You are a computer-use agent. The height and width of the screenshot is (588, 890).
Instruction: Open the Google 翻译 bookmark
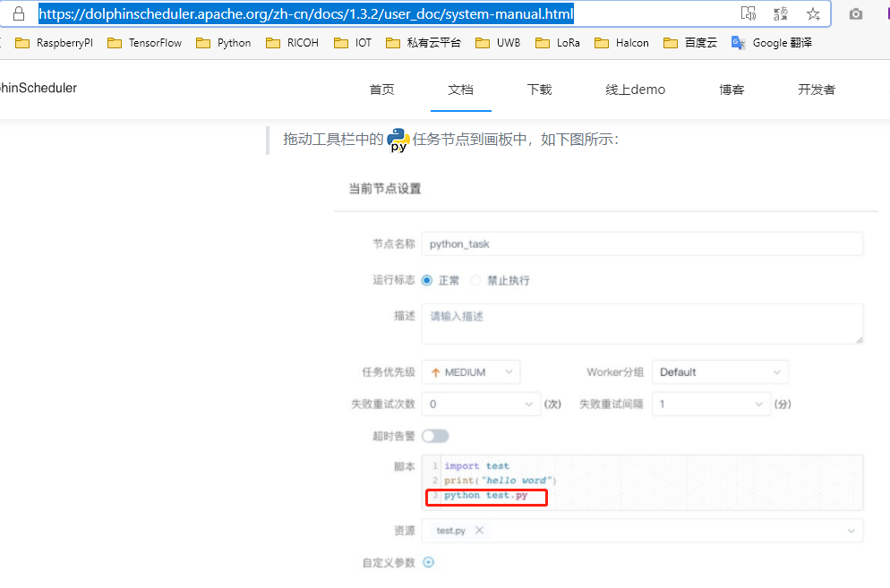coord(772,43)
